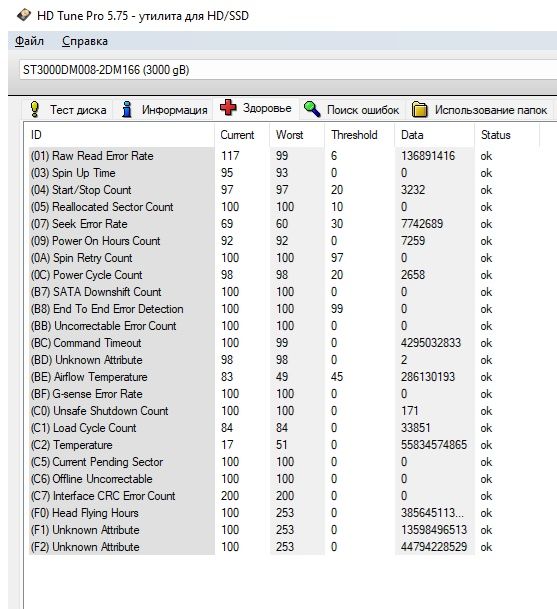
Task: Click data value 4295032833 for Command Timeout
Action: (431, 343)
